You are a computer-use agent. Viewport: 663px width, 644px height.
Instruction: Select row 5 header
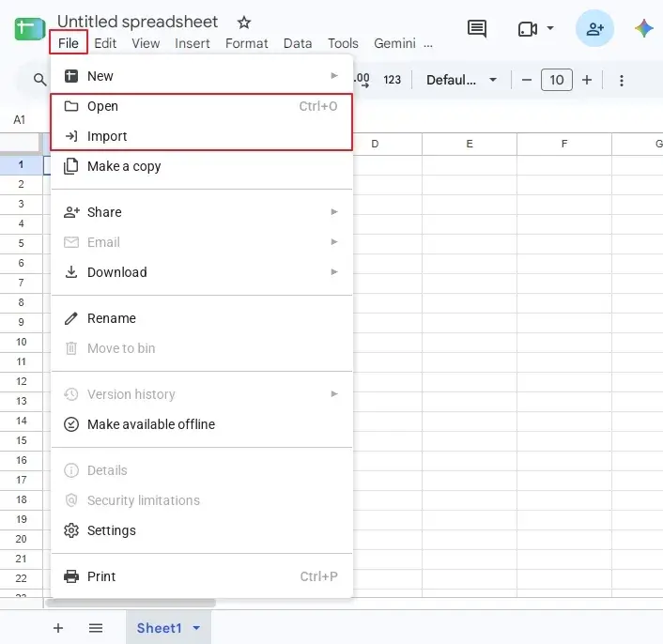[x=22, y=243]
